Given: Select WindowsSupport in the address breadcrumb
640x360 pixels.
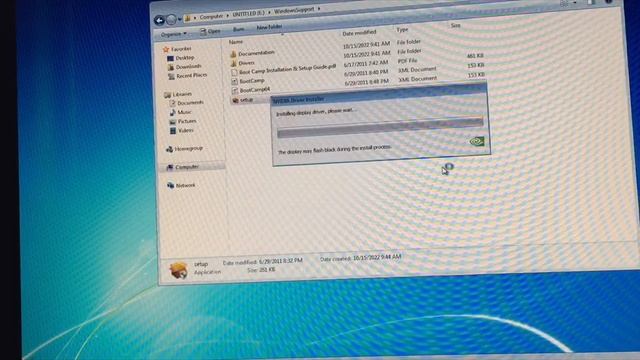Looking at the screenshot, I should click(x=294, y=10).
